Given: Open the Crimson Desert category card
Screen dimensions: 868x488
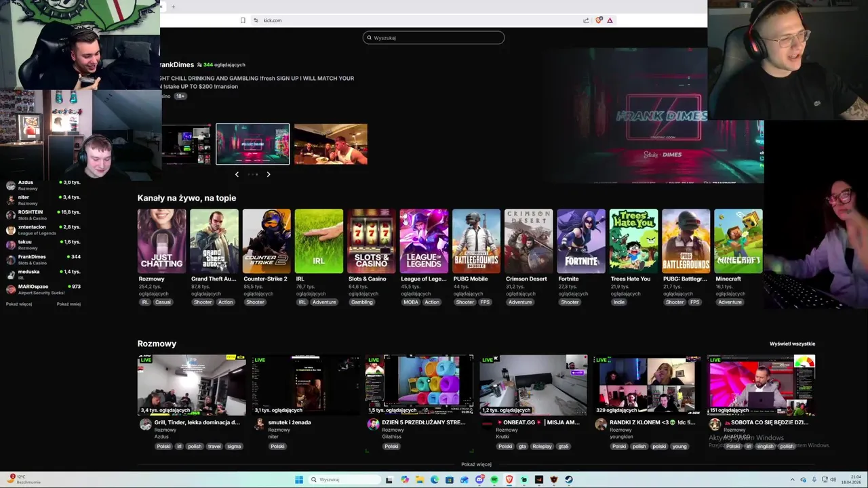Looking at the screenshot, I should coord(529,241).
